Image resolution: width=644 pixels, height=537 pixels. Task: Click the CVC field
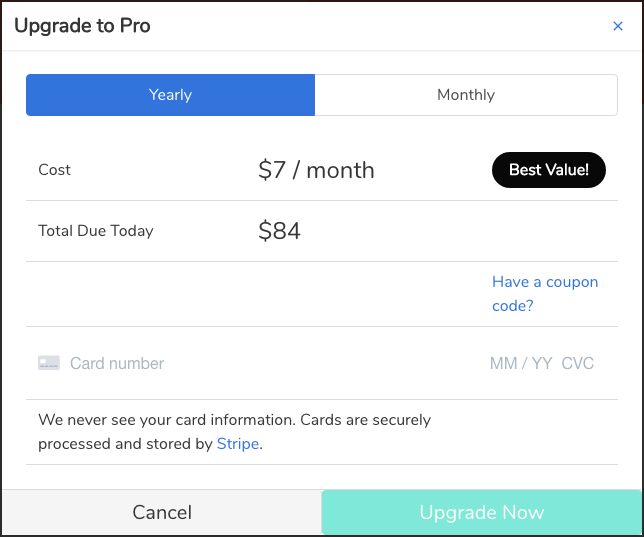(578, 363)
